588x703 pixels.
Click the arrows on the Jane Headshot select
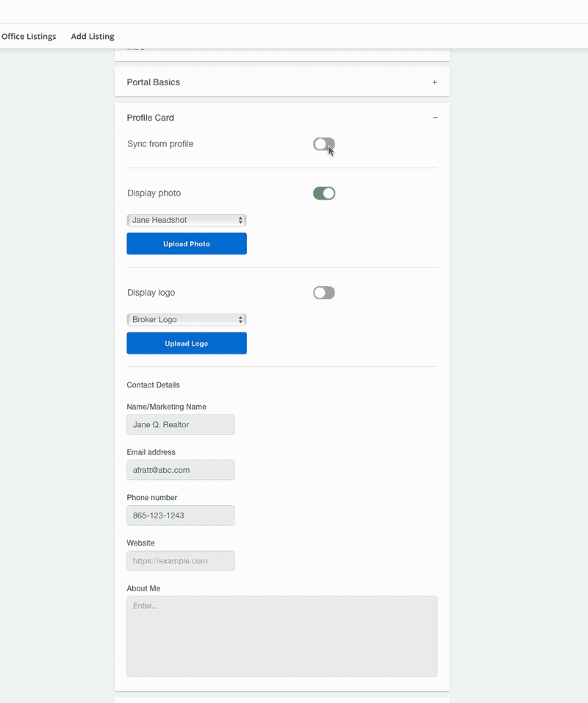pyautogui.click(x=240, y=220)
